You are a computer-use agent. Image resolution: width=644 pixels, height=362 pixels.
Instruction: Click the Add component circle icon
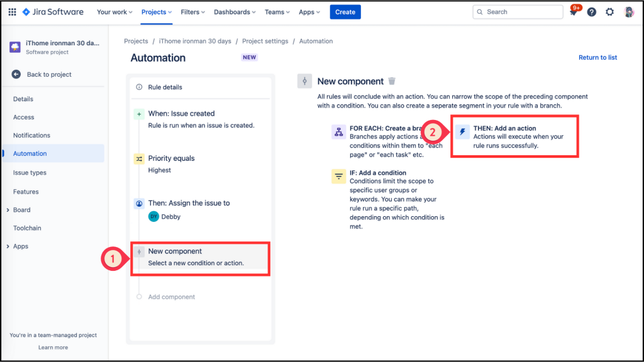click(139, 297)
